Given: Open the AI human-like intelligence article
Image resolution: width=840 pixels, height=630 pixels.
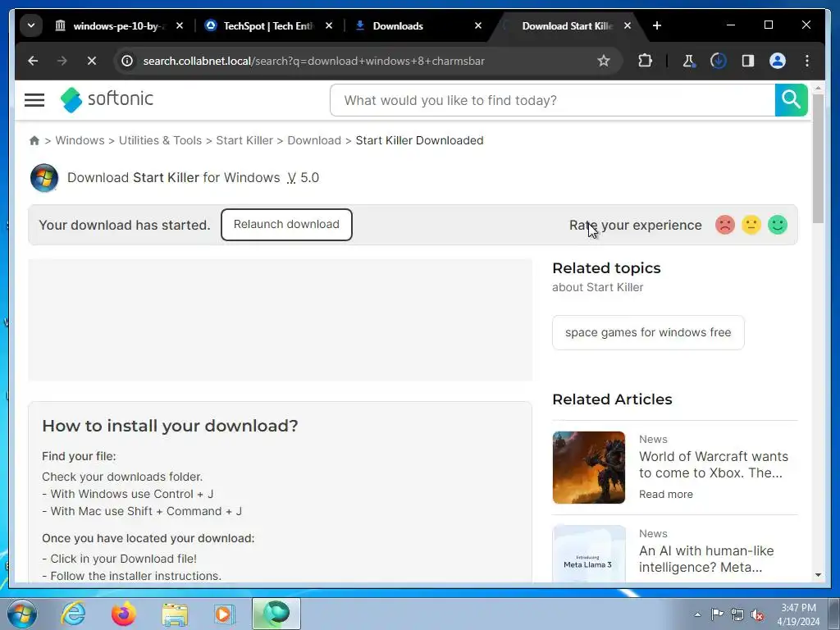Looking at the screenshot, I should pos(706,559).
